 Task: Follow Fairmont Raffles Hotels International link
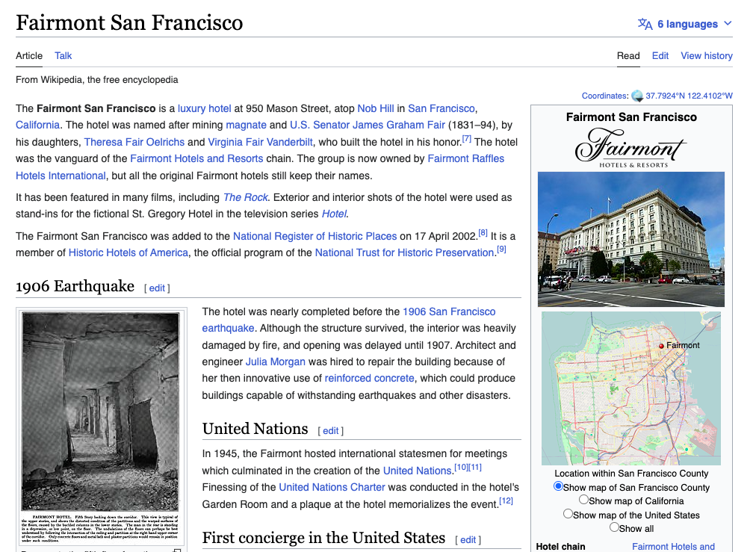tap(465, 158)
